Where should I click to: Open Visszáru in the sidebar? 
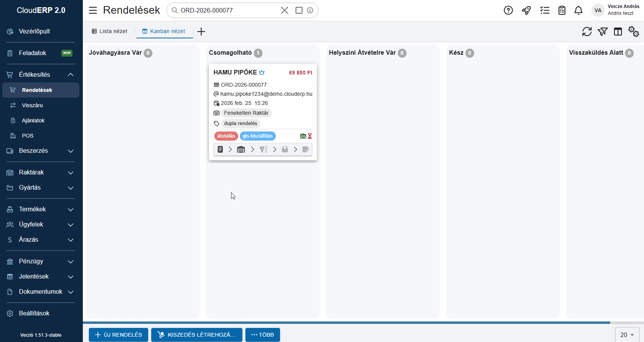click(x=32, y=105)
